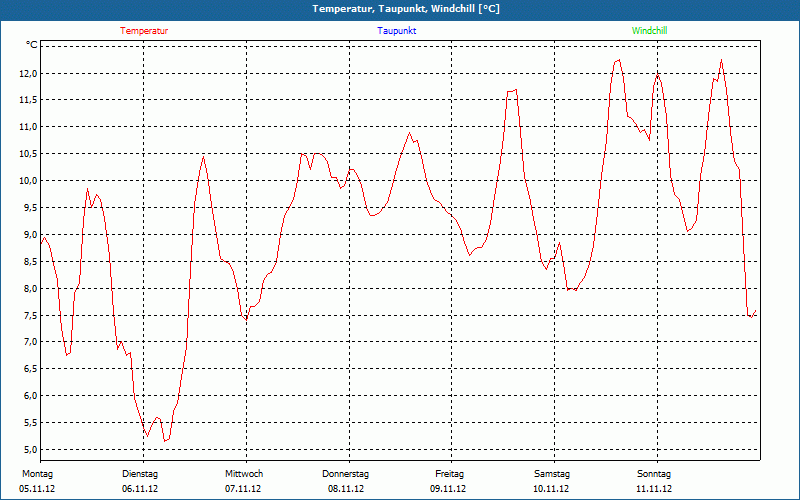Screen dimensions: 800x500
Task: Click the 9,0 y-axis value
Action: tap(30, 234)
